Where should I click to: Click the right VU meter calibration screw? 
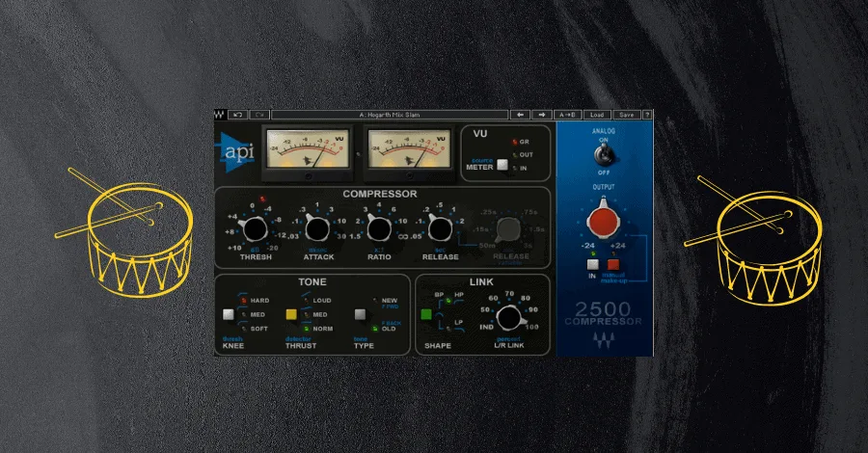[x=410, y=176]
